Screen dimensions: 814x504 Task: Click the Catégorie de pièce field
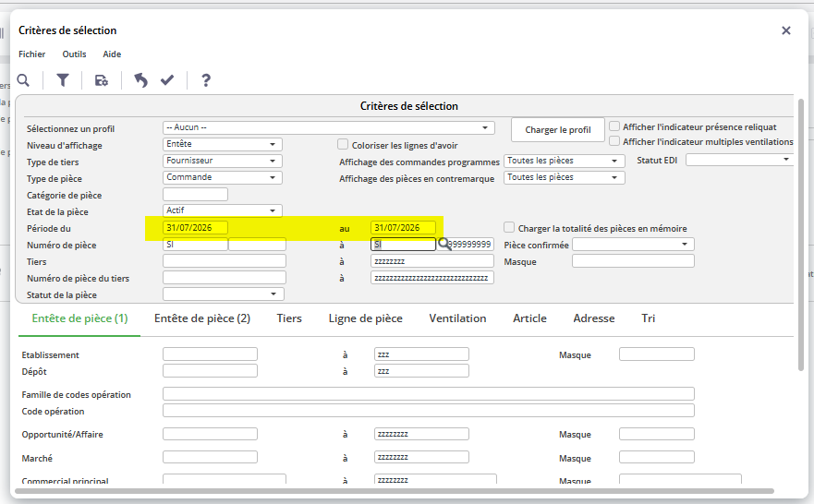pyautogui.click(x=195, y=195)
